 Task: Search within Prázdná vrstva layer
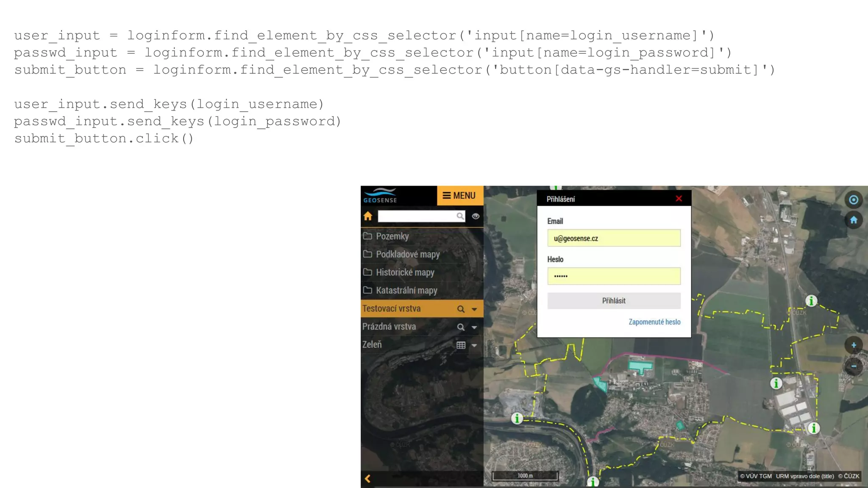pos(461,327)
